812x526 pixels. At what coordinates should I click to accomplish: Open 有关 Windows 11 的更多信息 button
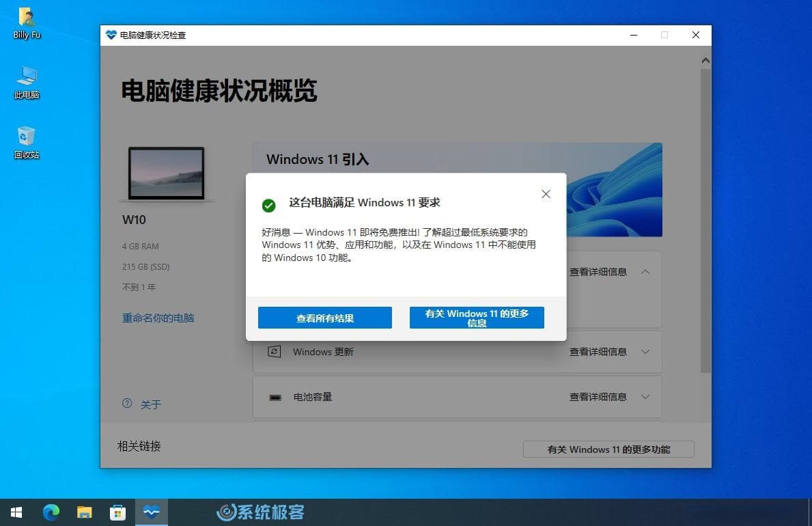pyautogui.click(x=477, y=318)
